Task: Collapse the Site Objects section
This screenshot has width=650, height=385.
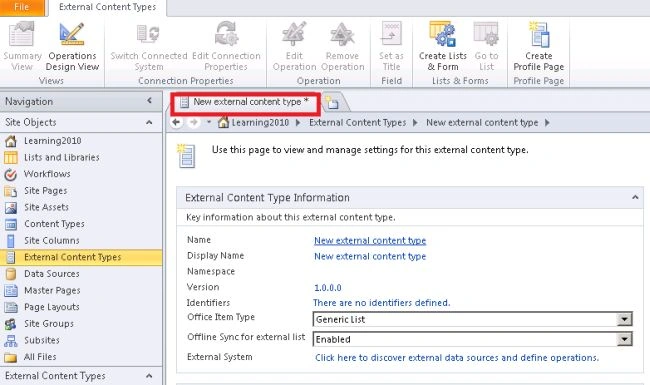Action: [x=149, y=122]
